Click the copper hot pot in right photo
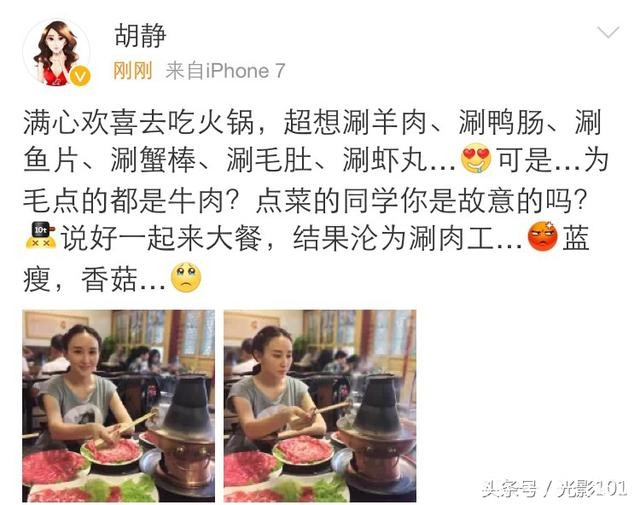The width and height of the screenshot is (640, 505). (376, 433)
